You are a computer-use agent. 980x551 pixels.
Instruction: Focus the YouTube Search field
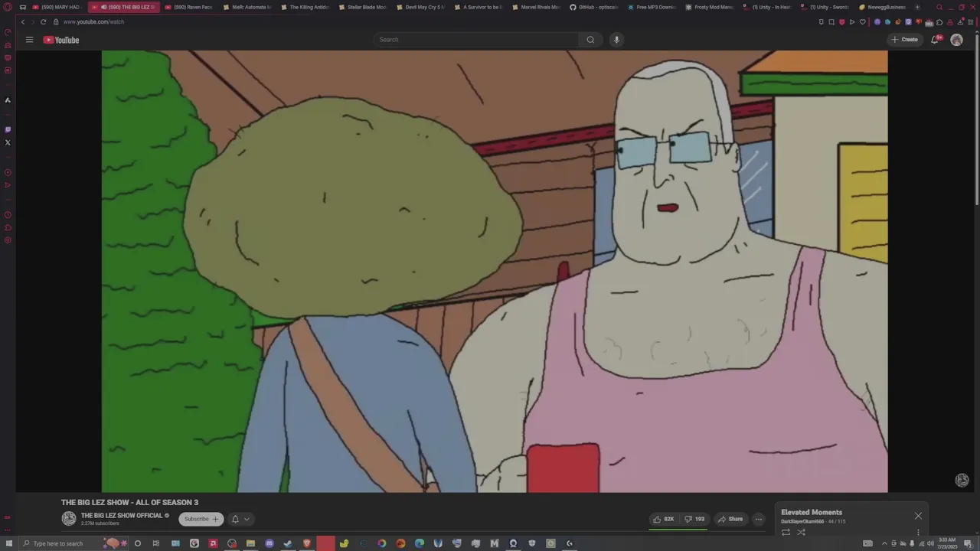tap(476, 40)
